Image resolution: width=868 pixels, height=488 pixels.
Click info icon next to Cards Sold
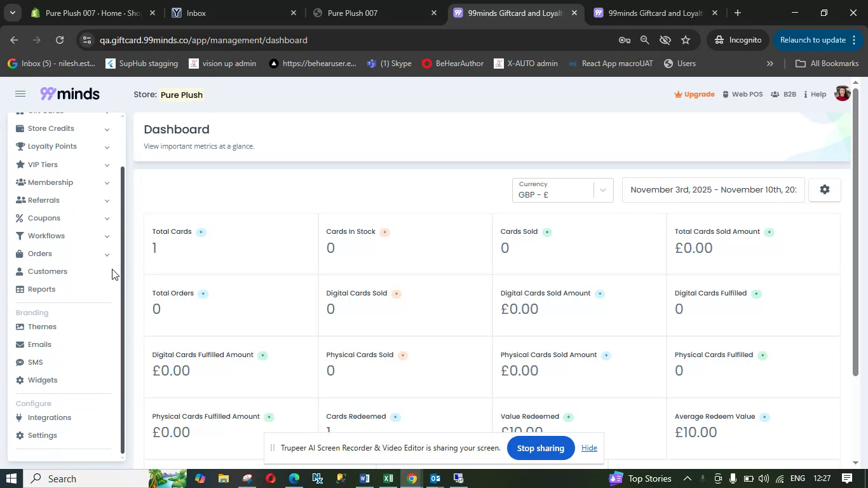point(547,232)
